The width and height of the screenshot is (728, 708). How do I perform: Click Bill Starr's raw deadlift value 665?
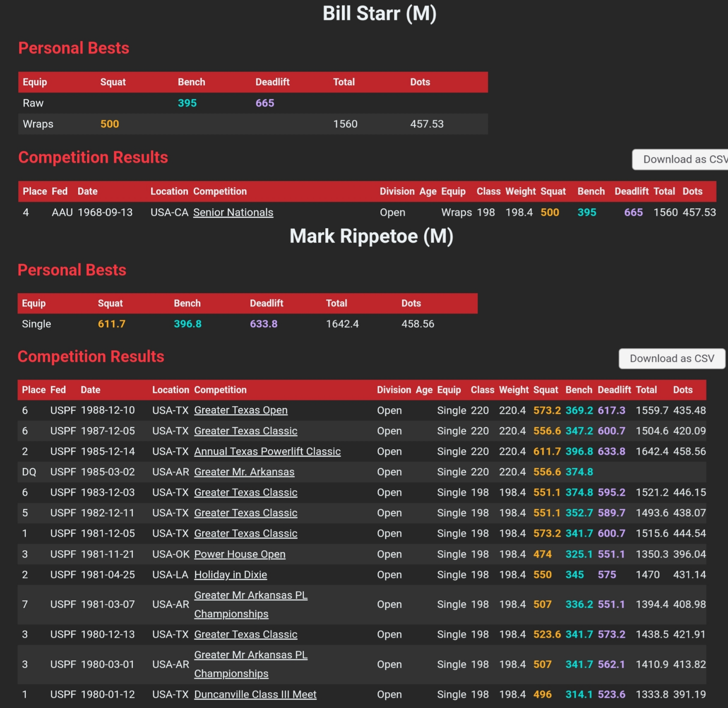tap(265, 103)
